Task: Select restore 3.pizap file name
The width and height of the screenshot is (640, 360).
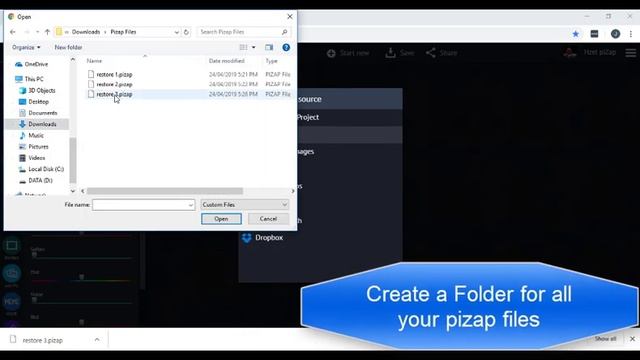Action: pos(114,94)
